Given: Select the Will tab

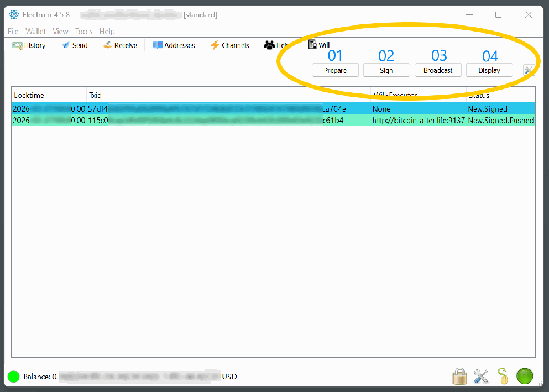Looking at the screenshot, I should [x=318, y=44].
